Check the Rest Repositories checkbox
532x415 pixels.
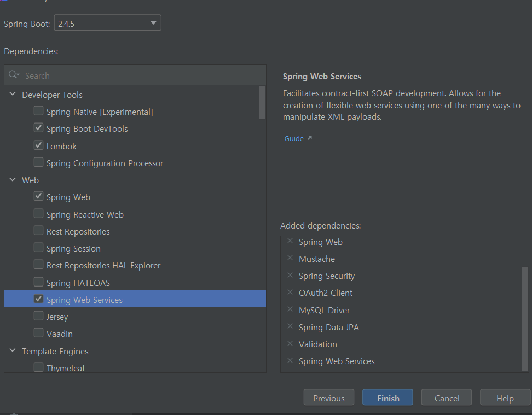tap(39, 231)
